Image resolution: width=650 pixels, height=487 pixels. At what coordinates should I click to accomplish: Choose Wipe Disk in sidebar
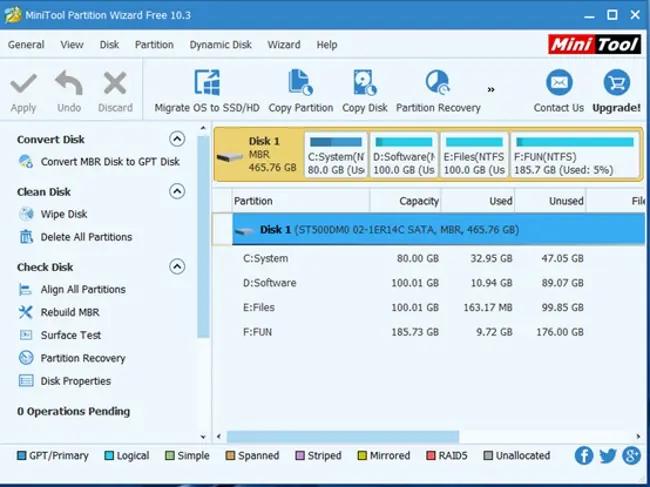click(64, 214)
